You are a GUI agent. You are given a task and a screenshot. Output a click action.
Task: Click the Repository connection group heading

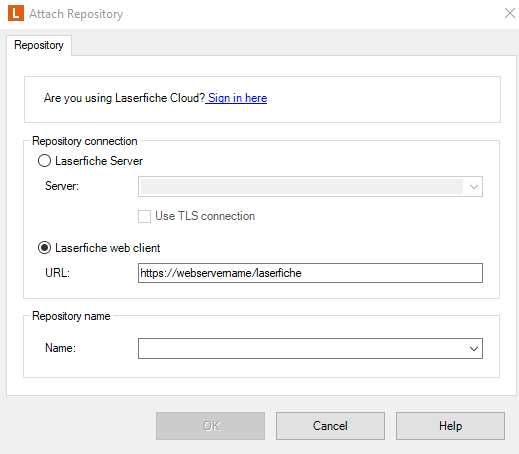click(x=85, y=141)
